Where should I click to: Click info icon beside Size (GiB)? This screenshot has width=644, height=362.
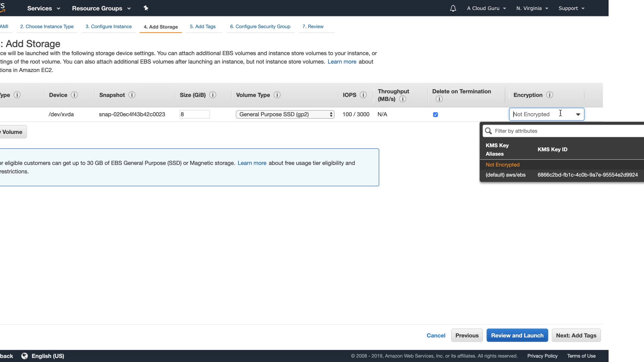213,95
